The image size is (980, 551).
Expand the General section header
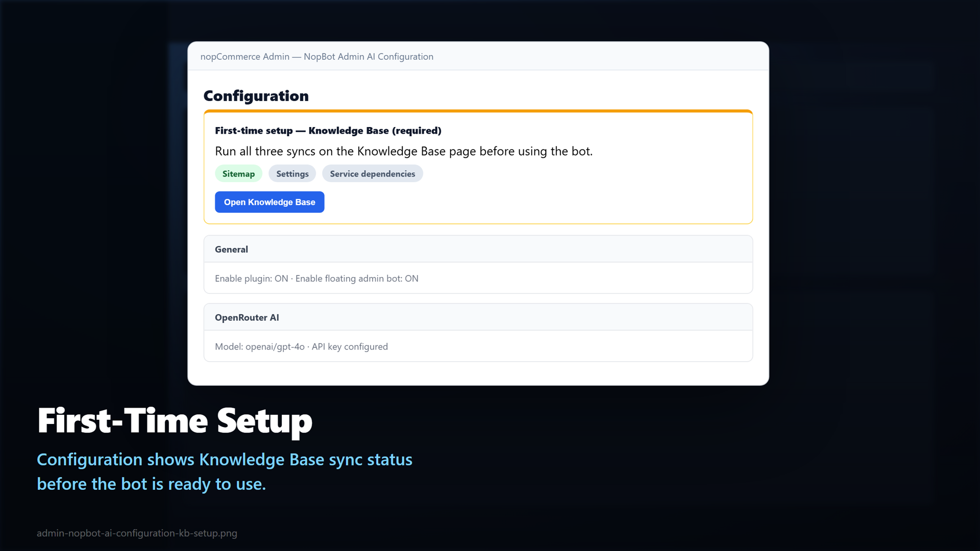tap(478, 249)
